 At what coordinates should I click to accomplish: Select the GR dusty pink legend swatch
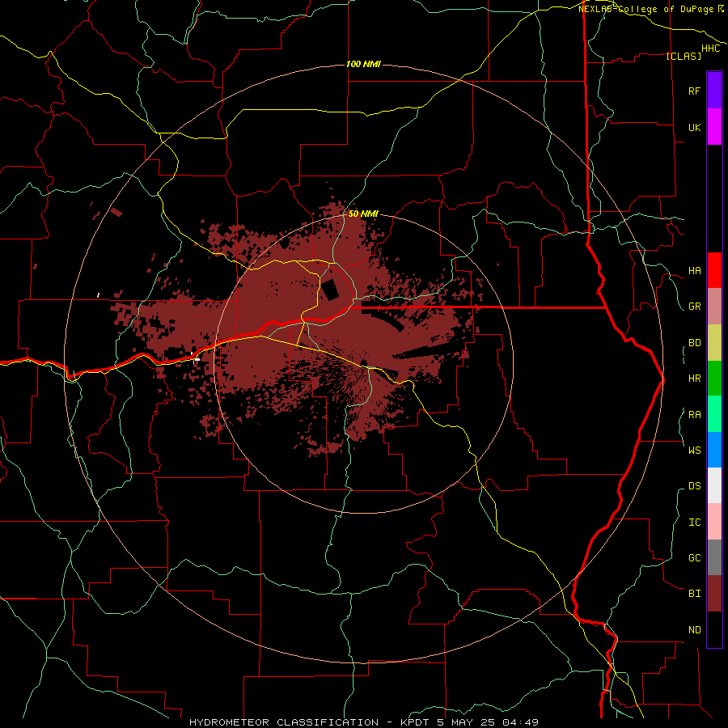click(714, 307)
